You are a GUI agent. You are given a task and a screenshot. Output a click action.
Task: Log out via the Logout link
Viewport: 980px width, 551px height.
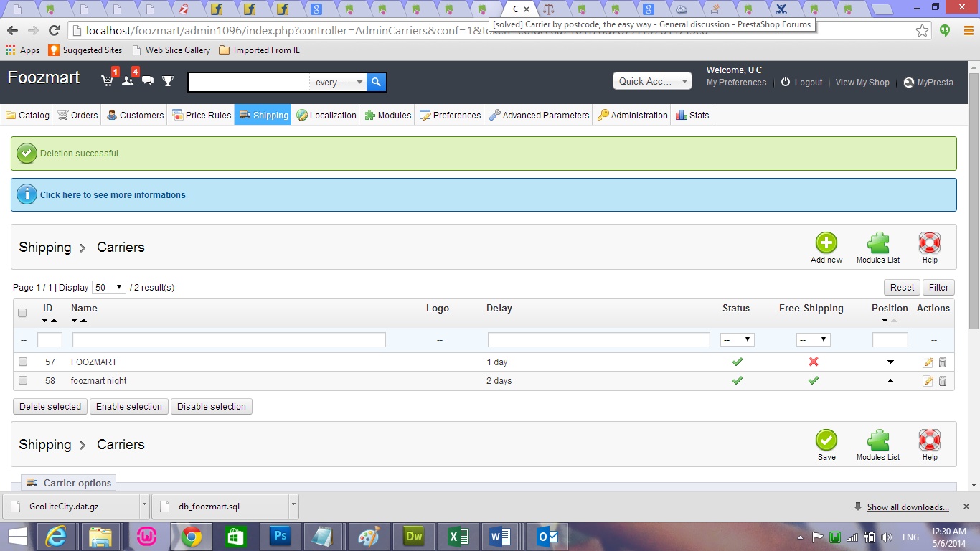tap(802, 83)
